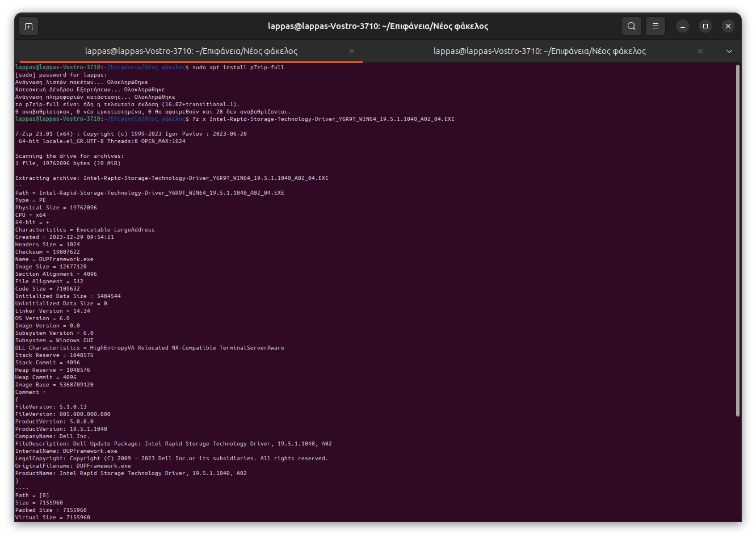Screen dimensions: 756x538
Task: Click the terminal vertical scrollbar
Action: coord(737,238)
